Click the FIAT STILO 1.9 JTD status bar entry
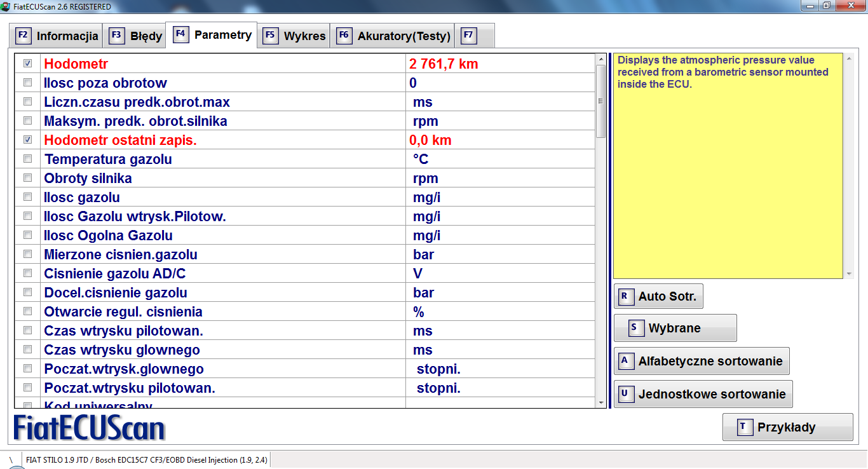 [x=147, y=459]
